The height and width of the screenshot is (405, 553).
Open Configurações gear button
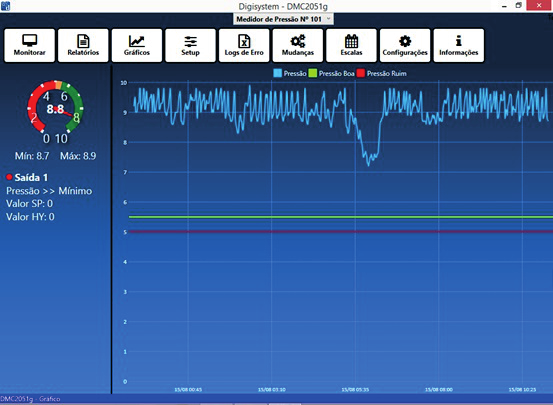tap(405, 46)
